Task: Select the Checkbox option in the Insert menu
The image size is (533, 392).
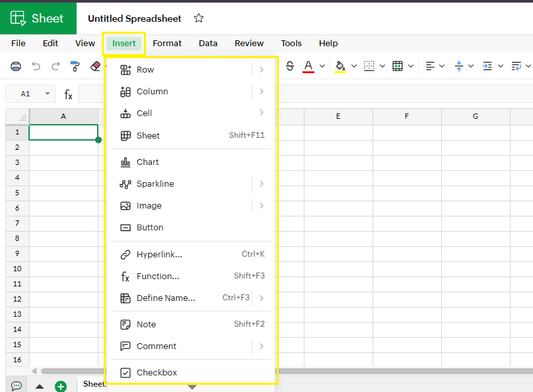Action: coord(159,372)
